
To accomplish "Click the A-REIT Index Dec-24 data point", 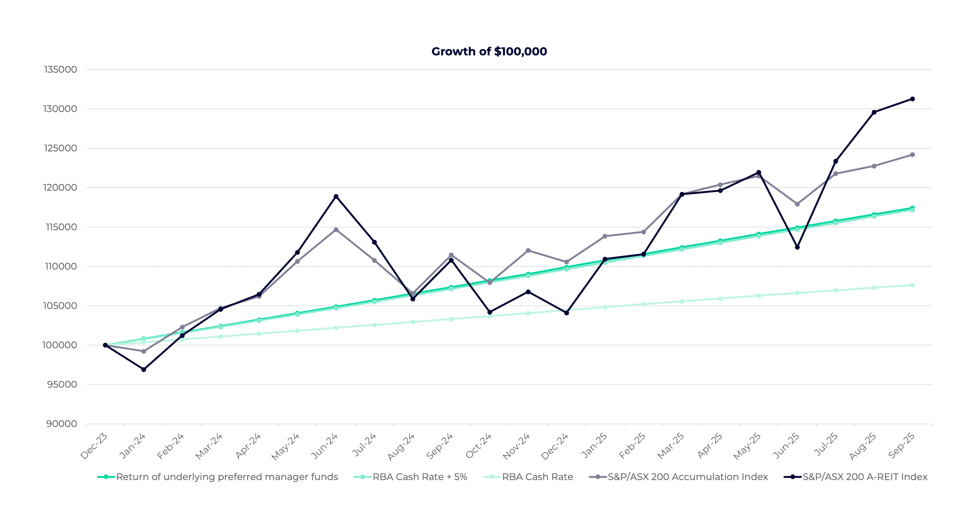I will 567,313.
